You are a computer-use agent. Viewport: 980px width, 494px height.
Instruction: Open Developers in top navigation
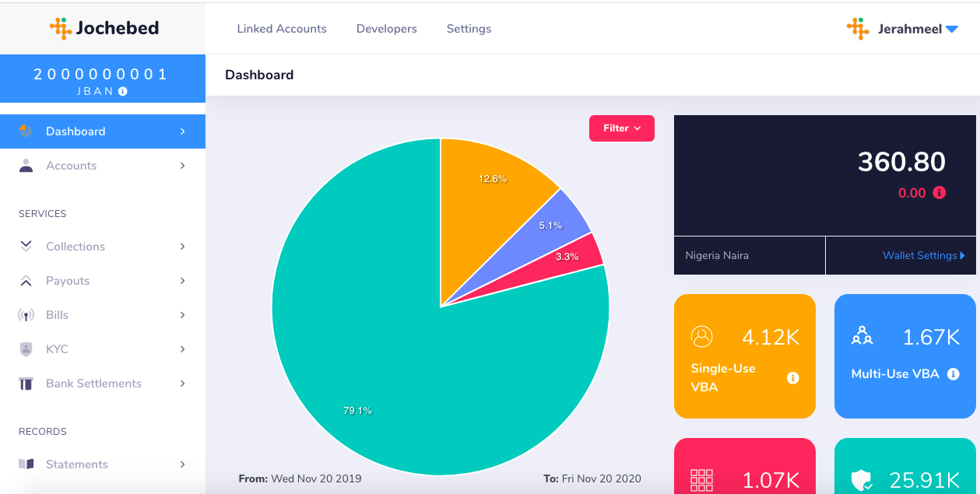387,29
